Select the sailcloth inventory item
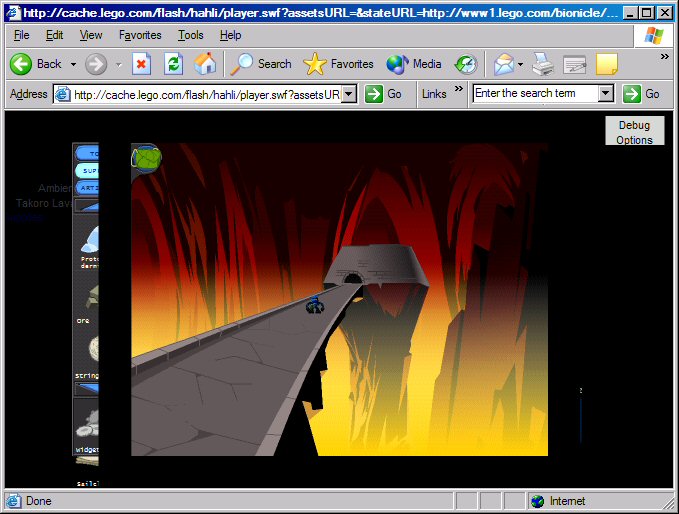The image size is (679, 514). 87,471
